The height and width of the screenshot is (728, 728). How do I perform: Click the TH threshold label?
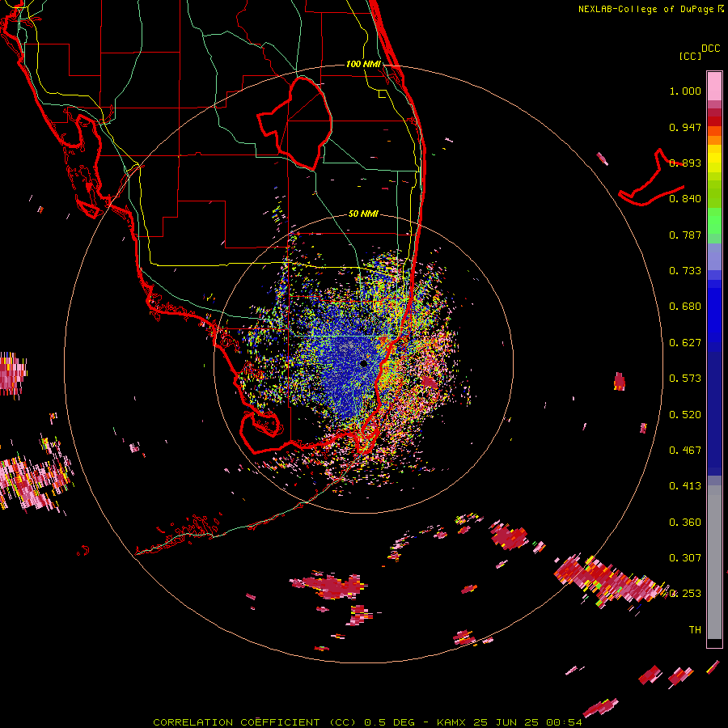[695, 630]
